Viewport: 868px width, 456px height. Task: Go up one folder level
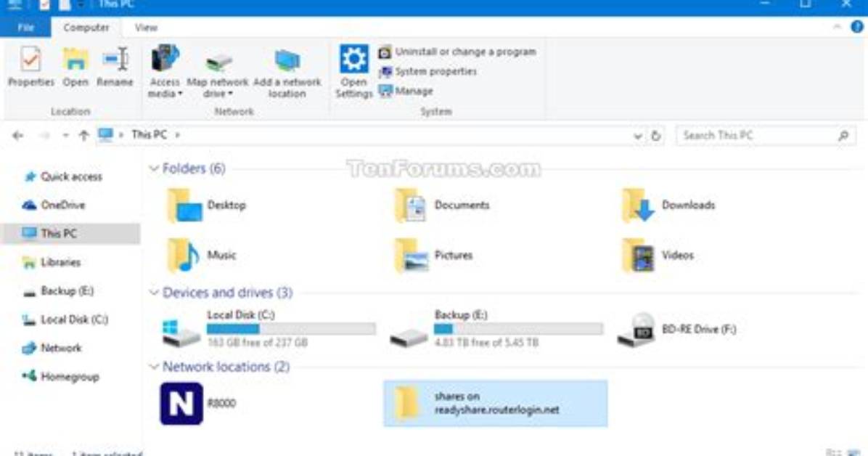(83, 135)
